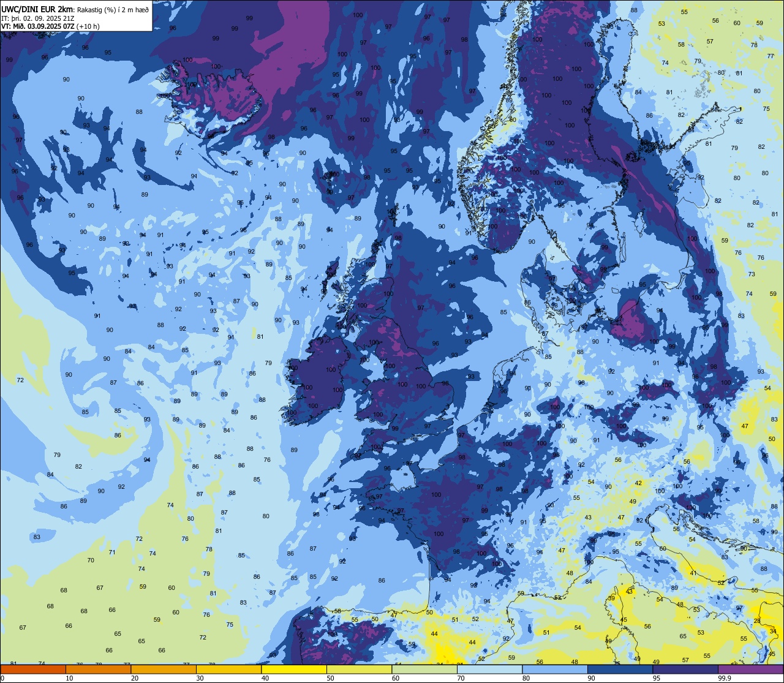Click the "Rakastig (%) í 2 m hæð" subtitle
Viewport: 784px width, 683px height.
(113, 9)
